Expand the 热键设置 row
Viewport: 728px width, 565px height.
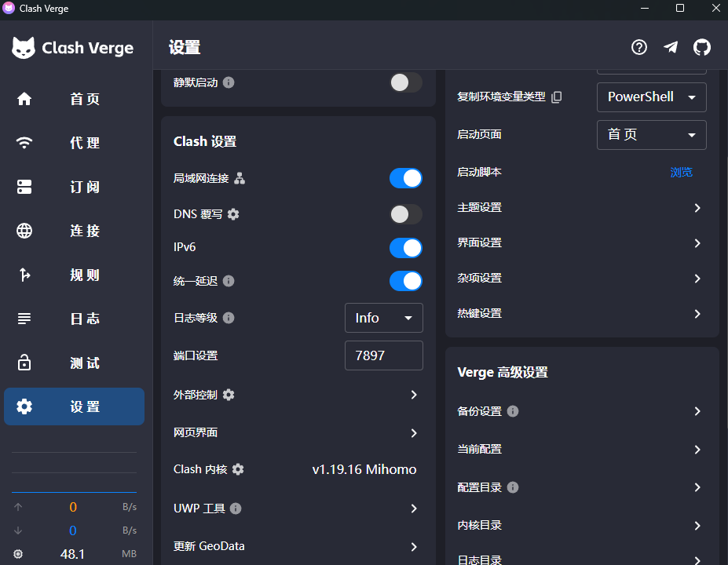tap(581, 313)
